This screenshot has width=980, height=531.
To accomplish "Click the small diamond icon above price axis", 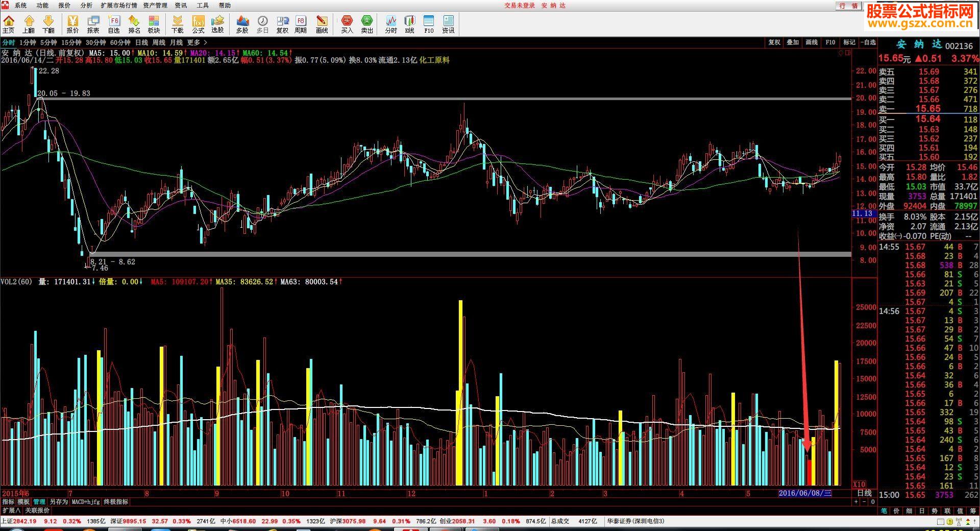I will click(842, 53).
